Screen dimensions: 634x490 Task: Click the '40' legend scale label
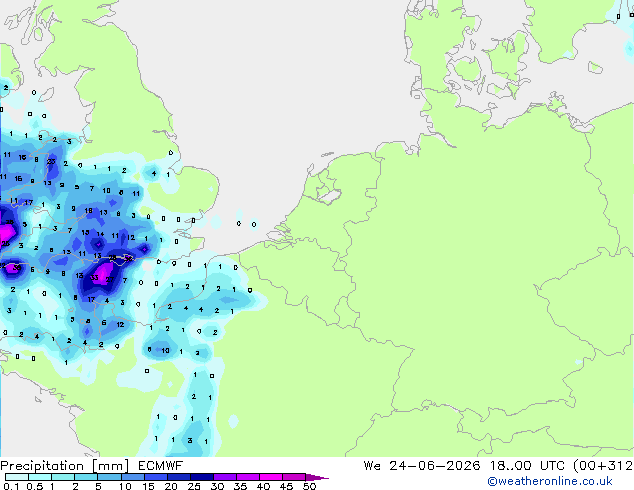263,486
